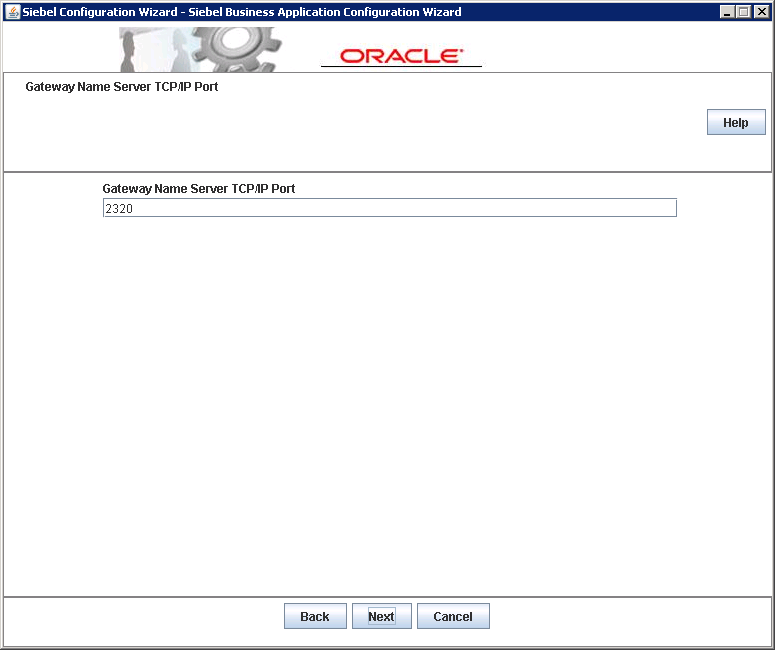Cancel the configuration wizard
This screenshot has width=775, height=650.
(453, 616)
